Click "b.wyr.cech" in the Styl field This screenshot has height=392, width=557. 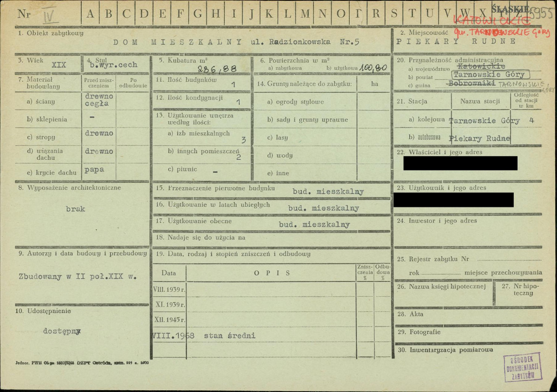(x=113, y=65)
